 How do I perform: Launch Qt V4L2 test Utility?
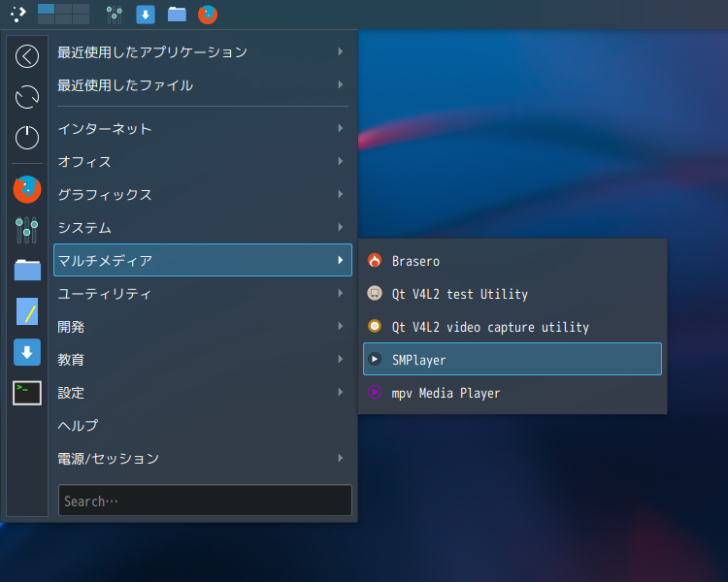pyautogui.click(x=513, y=294)
